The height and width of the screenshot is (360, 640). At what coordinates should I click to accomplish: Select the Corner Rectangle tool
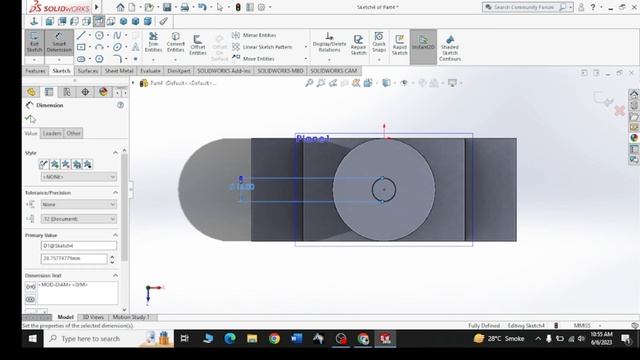81,47
